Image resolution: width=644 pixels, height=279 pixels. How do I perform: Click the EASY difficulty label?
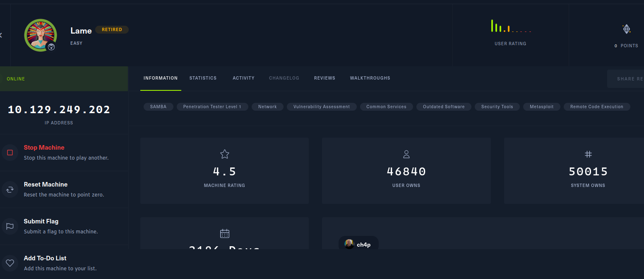pos(76,43)
